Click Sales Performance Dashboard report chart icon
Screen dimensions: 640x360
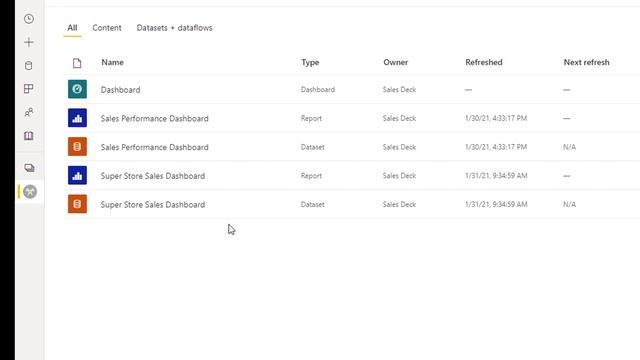click(x=77, y=118)
